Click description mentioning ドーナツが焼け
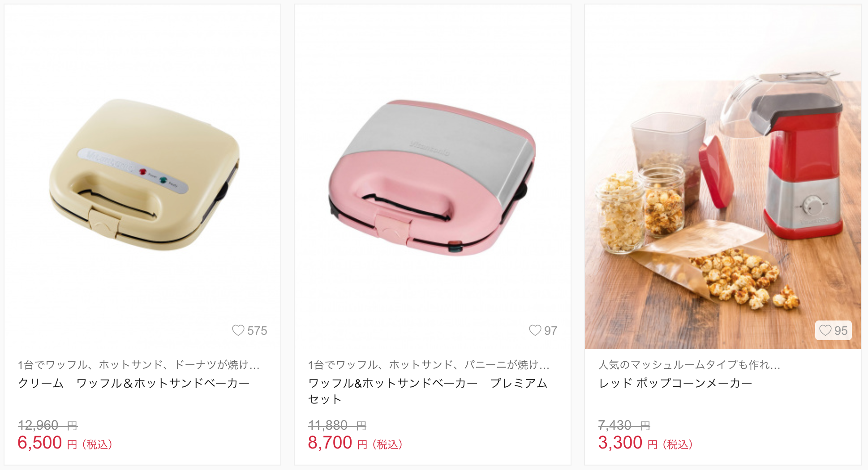Viewport: 868px width, 470px height. [x=139, y=365]
